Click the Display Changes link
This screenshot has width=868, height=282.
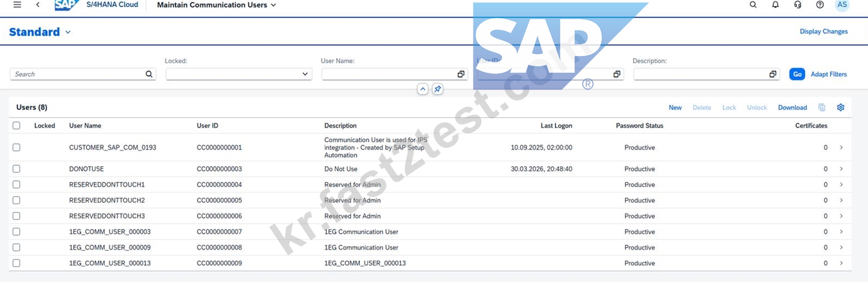[824, 32]
